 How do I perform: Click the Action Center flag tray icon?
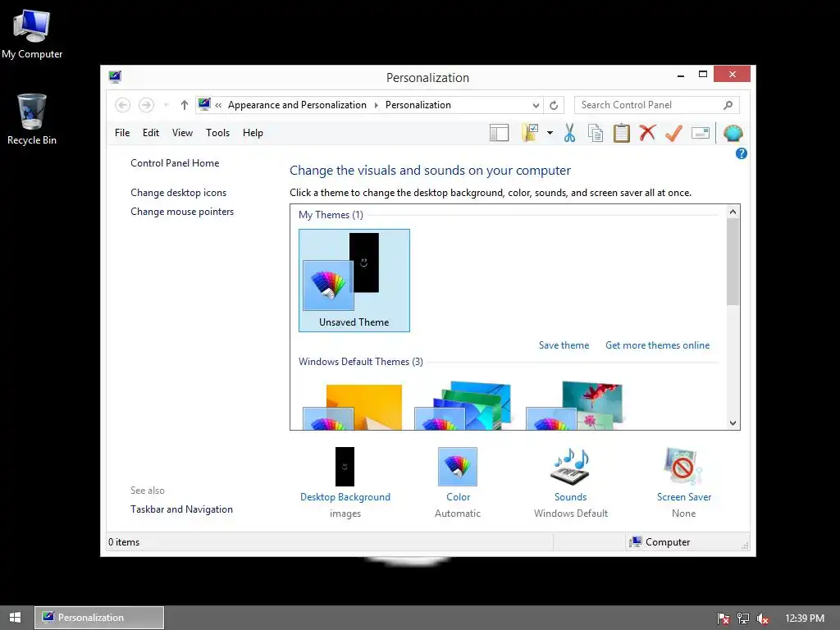click(x=723, y=619)
